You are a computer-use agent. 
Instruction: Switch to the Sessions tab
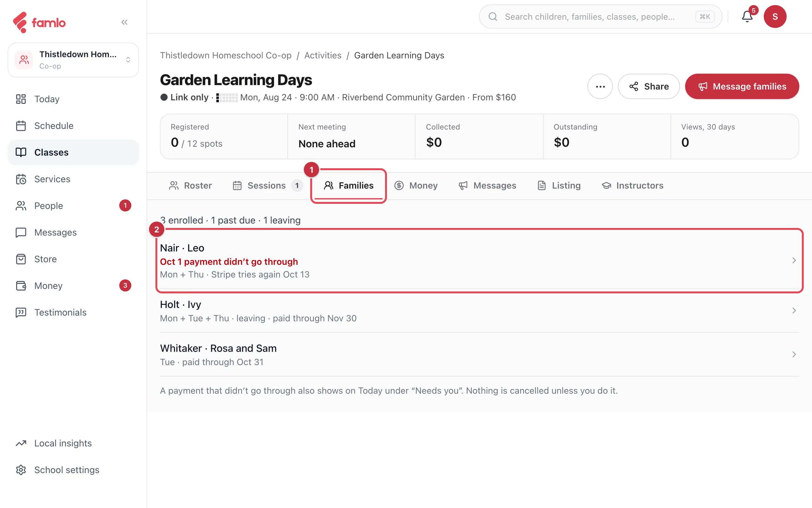267,185
